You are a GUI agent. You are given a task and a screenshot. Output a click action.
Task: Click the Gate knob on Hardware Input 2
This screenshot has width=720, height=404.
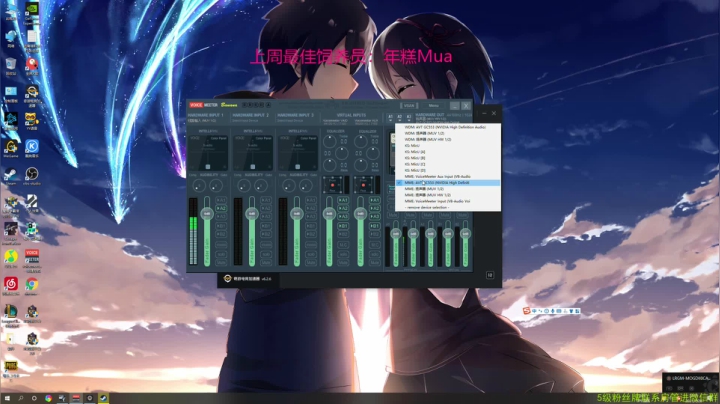261,185
